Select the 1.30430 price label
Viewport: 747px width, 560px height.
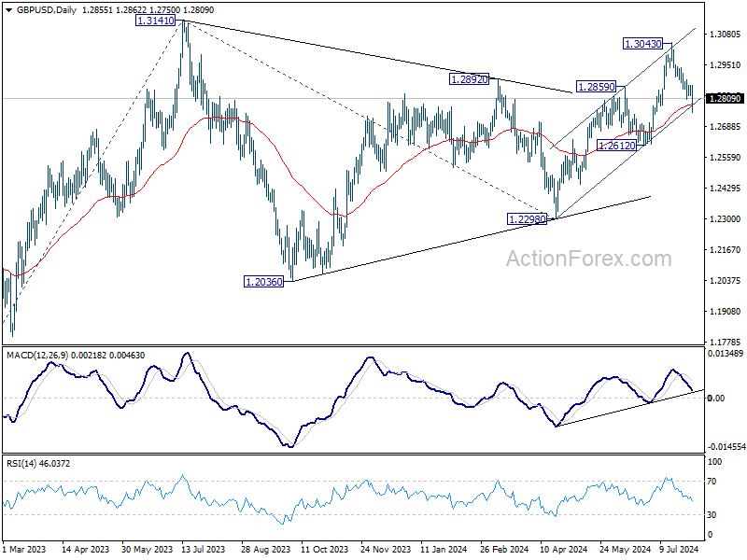(642, 44)
